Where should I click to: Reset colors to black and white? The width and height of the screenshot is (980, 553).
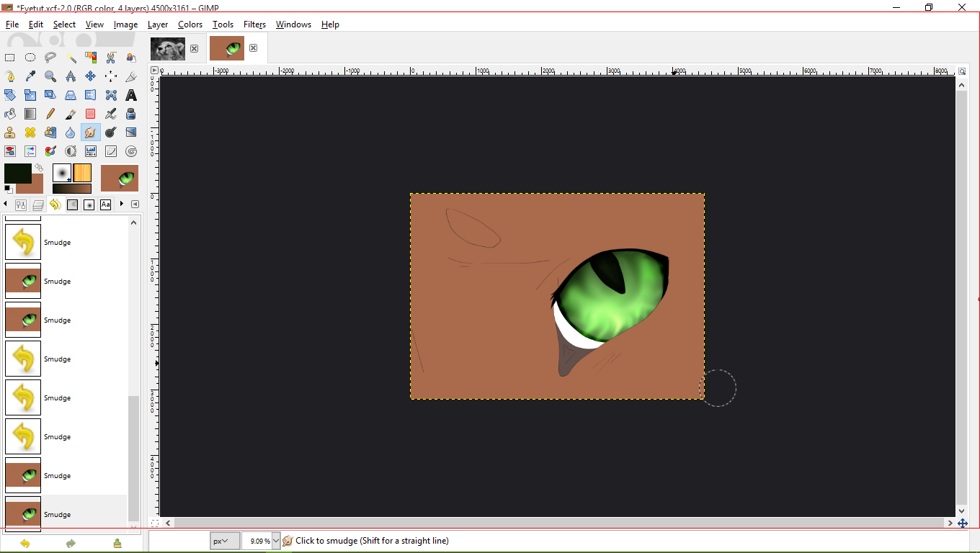tap(8, 189)
